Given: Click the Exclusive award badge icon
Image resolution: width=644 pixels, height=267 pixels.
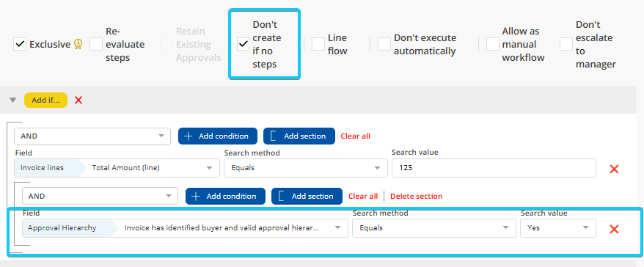Looking at the screenshot, I should pos(78,44).
